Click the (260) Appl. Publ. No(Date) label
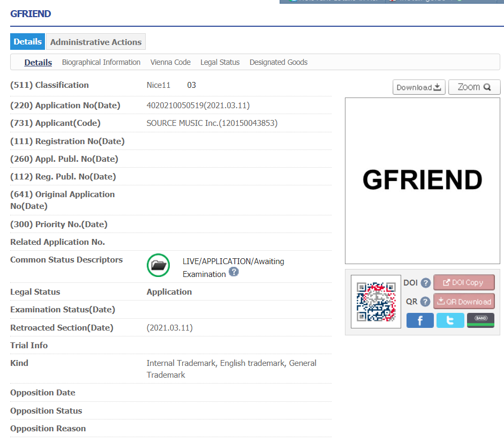The image size is (504, 442). point(64,159)
